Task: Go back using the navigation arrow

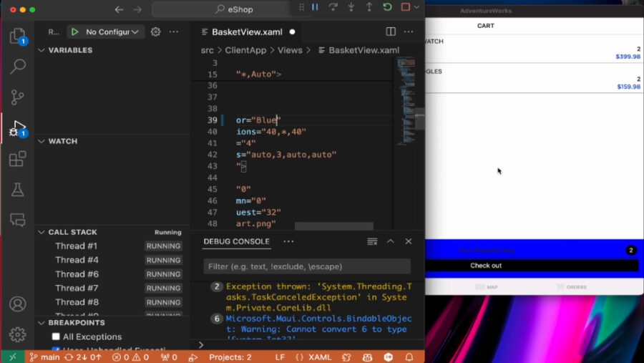Action: [x=119, y=9]
